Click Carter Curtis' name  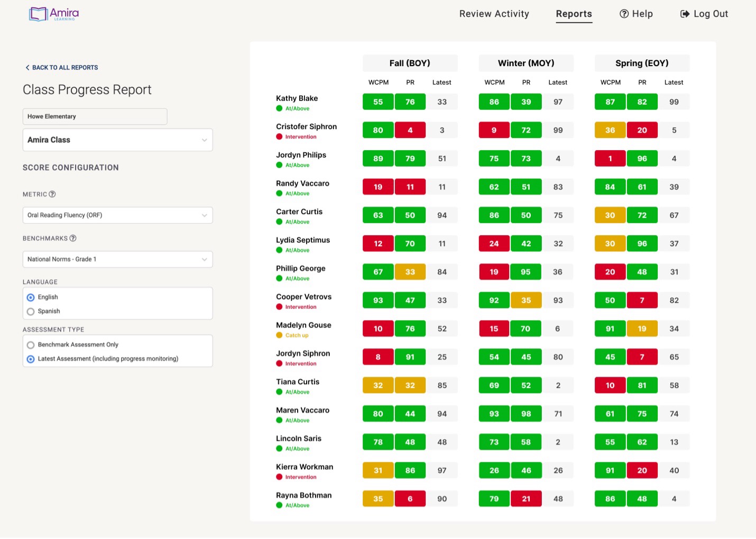(x=299, y=212)
